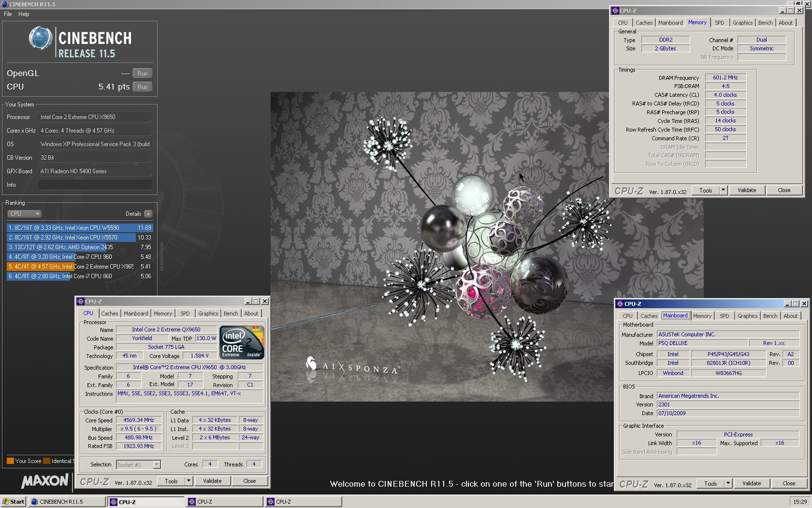Viewport: 812px width, 508px height.
Task: Open the Help menu in Cinebench
Action: point(24,14)
